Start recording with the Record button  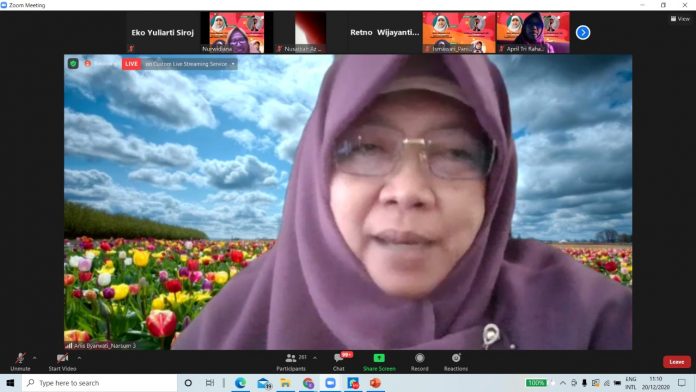419,361
